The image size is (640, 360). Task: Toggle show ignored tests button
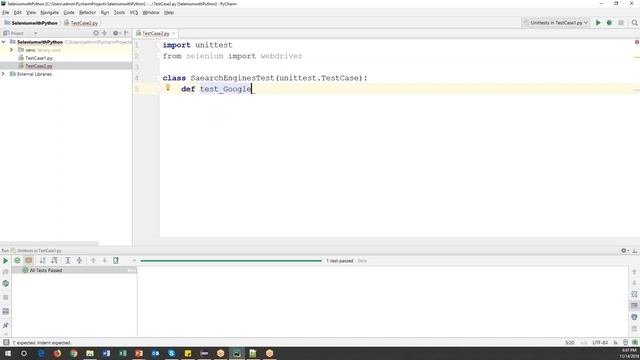pyautogui.click(x=29, y=260)
